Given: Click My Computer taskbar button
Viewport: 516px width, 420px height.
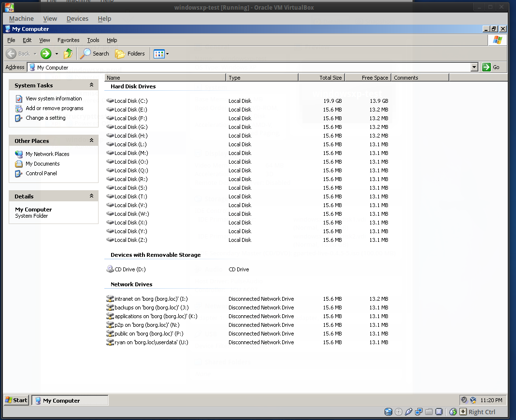Looking at the screenshot, I should 70,400.
